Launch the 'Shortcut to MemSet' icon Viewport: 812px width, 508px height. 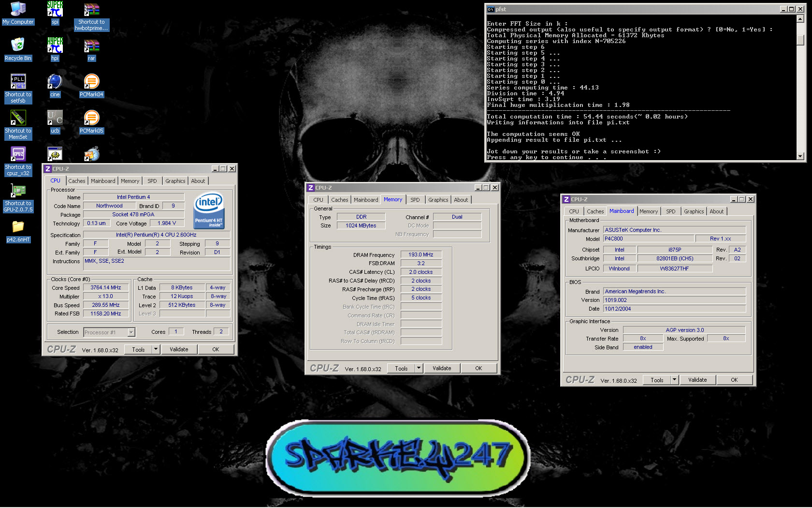click(18, 125)
